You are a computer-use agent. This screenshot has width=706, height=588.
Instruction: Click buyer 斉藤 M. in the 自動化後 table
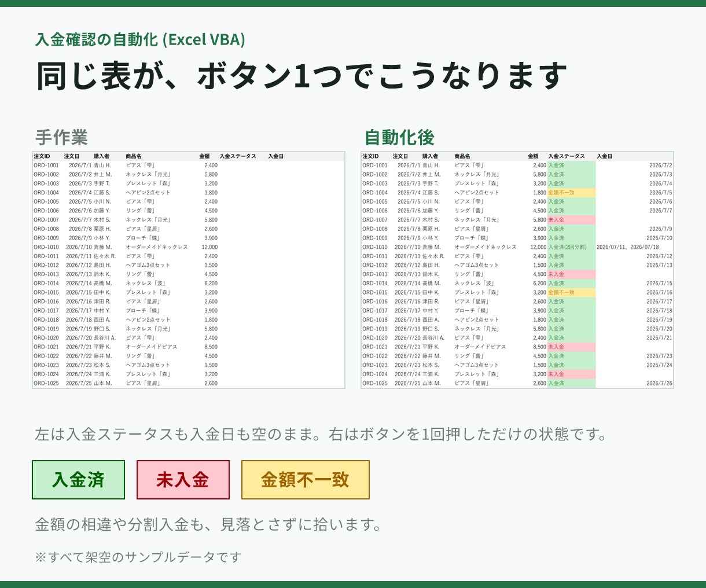431,247
